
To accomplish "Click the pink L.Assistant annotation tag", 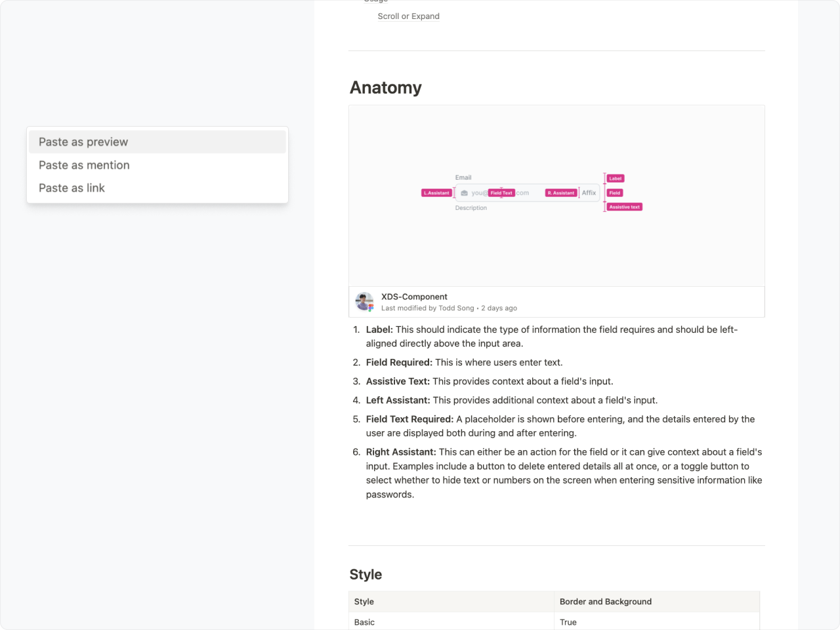I will [x=437, y=193].
